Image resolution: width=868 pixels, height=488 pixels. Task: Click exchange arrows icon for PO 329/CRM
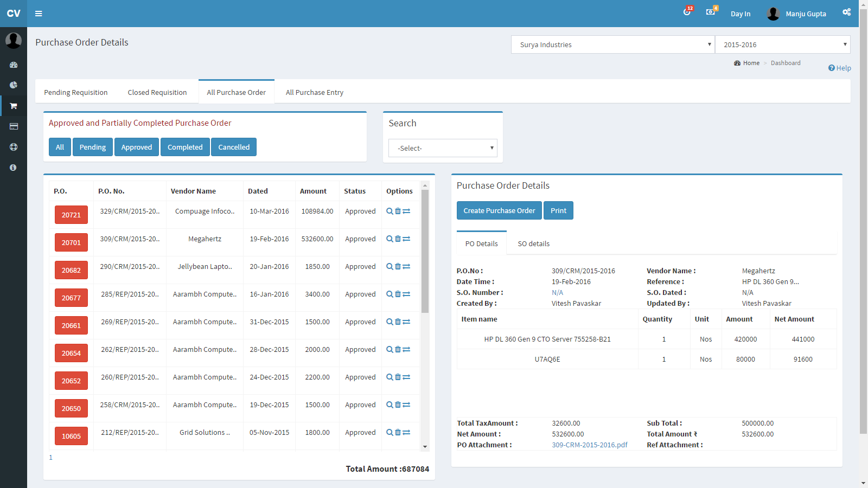406,211
